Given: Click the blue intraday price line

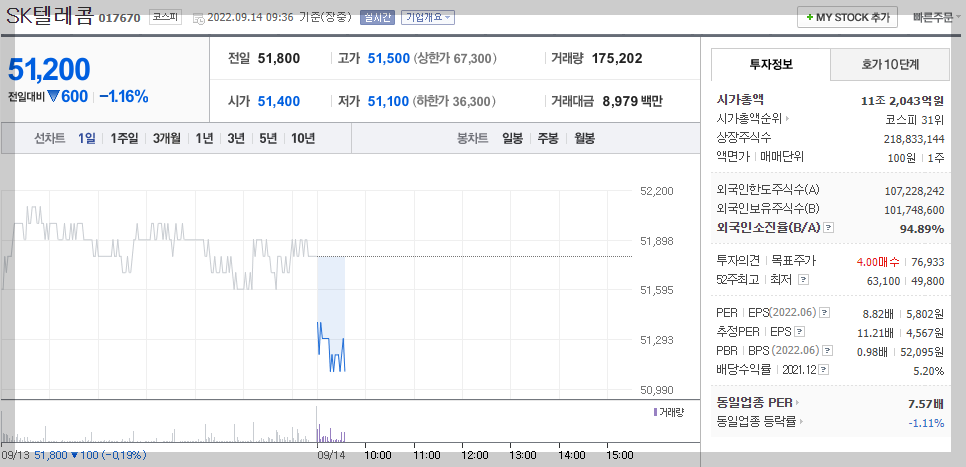Looking at the screenshot, I should point(331,346).
